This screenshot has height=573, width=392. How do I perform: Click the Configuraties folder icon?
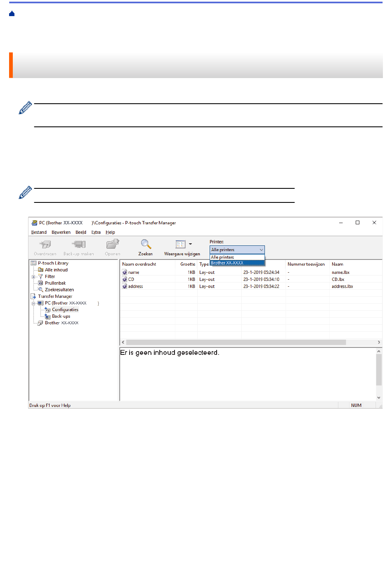point(48,310)
